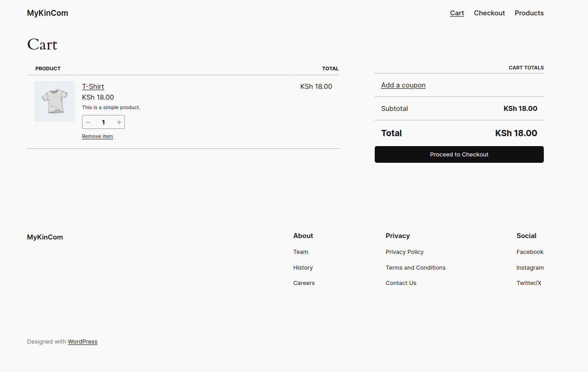The height and width of the screenshot is (372, 588).
Task: Open the Instagram social link
Action: [530, 268]
